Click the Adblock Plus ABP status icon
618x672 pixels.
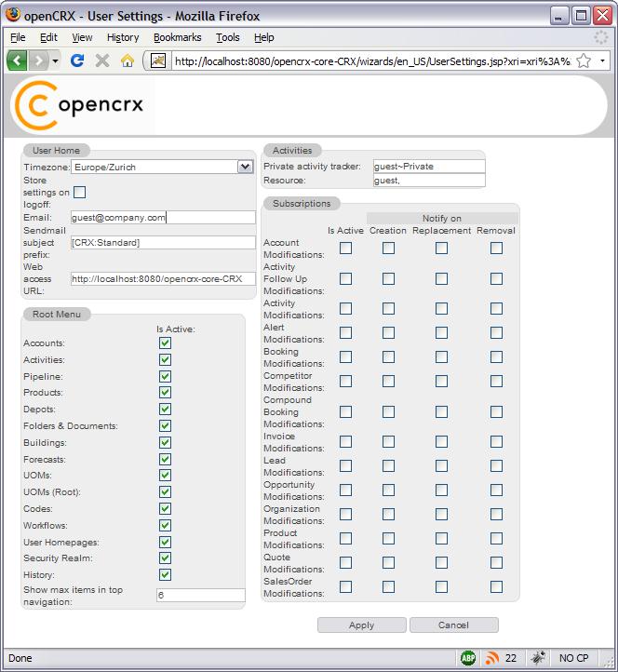468,658
